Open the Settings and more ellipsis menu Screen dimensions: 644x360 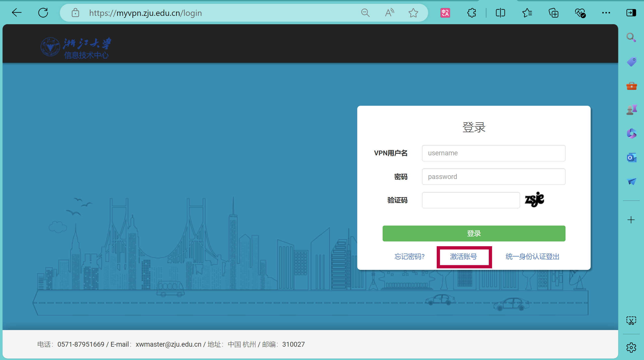(606, 13)
